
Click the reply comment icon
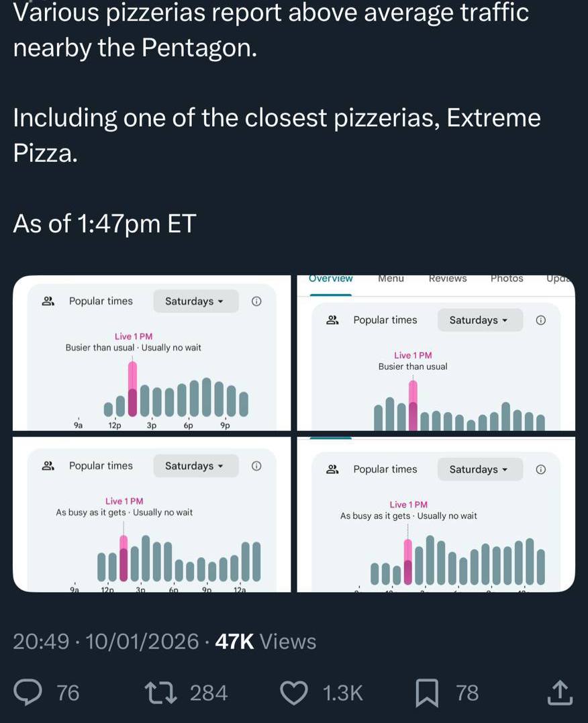coord(28,692)
